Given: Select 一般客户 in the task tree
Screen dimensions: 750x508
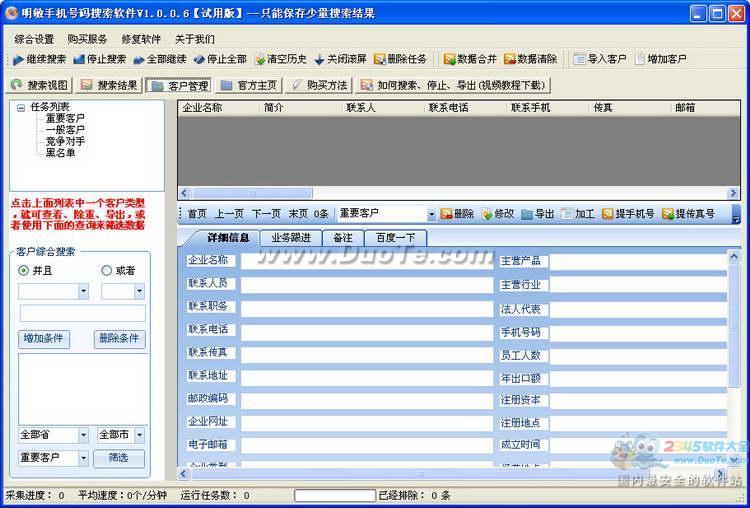Looking at the screenshot, I should (65, 130).
